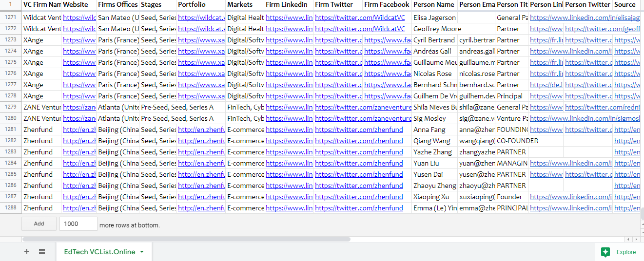Click the XAnge firm cell in row 1273
The image size is (644, 261).
pos(41,40)
